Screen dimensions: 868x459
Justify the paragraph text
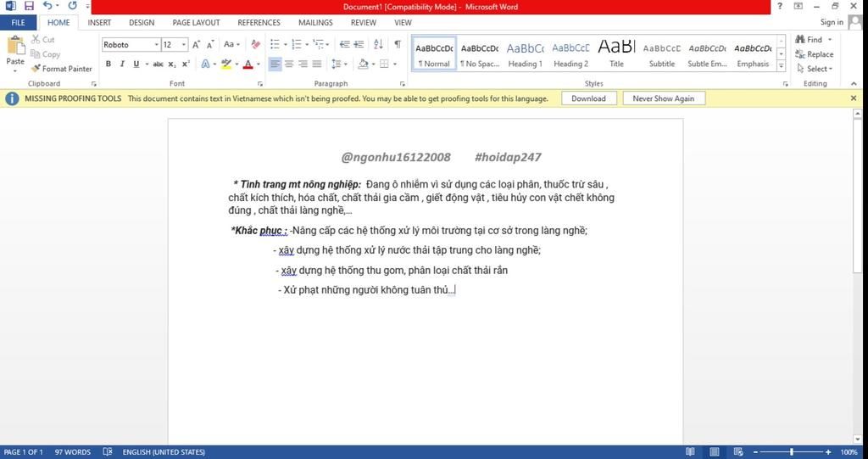coord(317,64)
